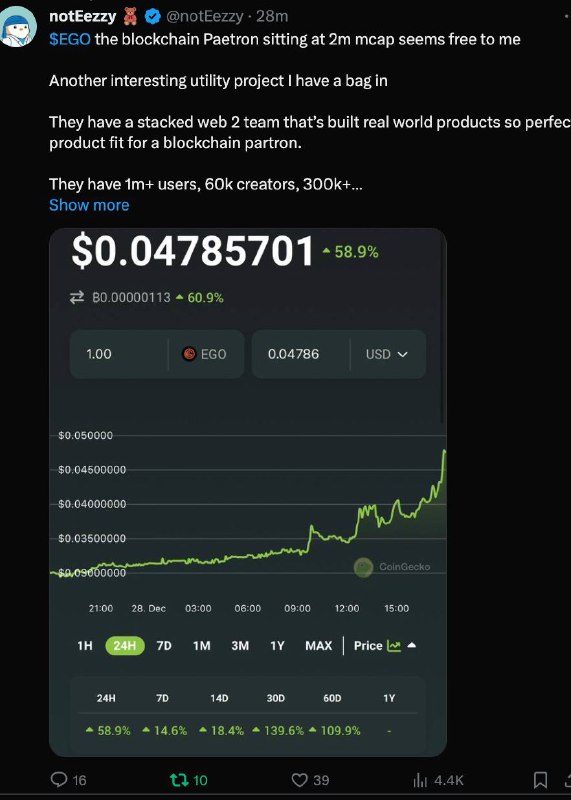
Task: Switch chart range to MAX
Action: pos(318,645)
